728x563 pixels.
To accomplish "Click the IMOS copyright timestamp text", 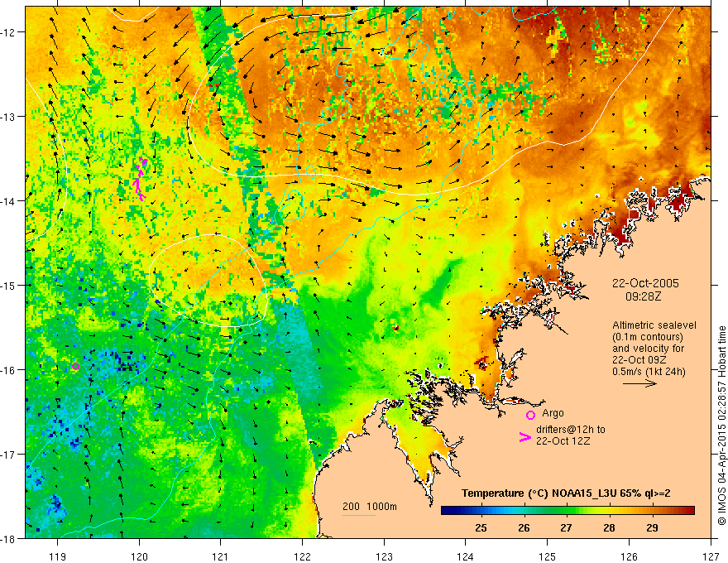I will [x=721, y=426].
